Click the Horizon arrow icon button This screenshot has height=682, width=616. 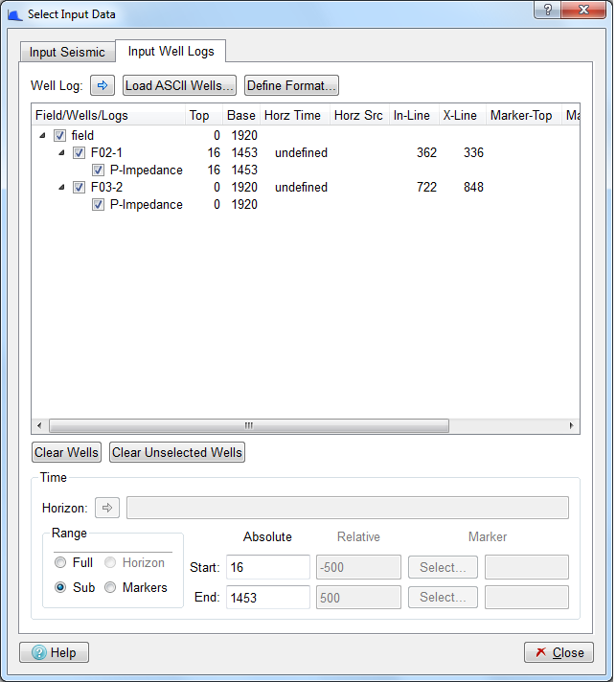(107, 508)
